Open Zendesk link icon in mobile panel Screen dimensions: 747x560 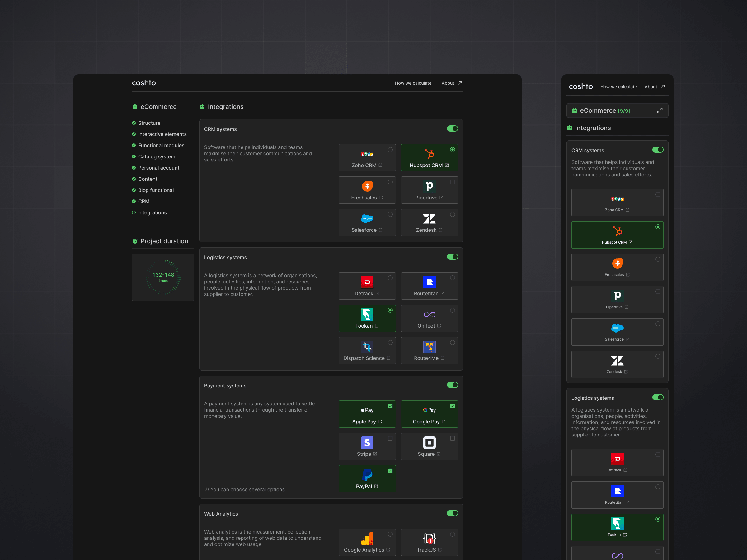coord(626,372)
